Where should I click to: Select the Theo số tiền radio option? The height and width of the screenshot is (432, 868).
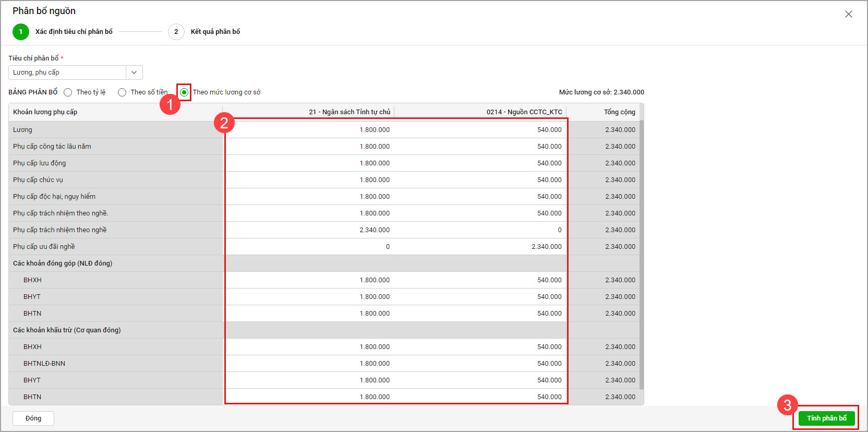coord(122,92)
